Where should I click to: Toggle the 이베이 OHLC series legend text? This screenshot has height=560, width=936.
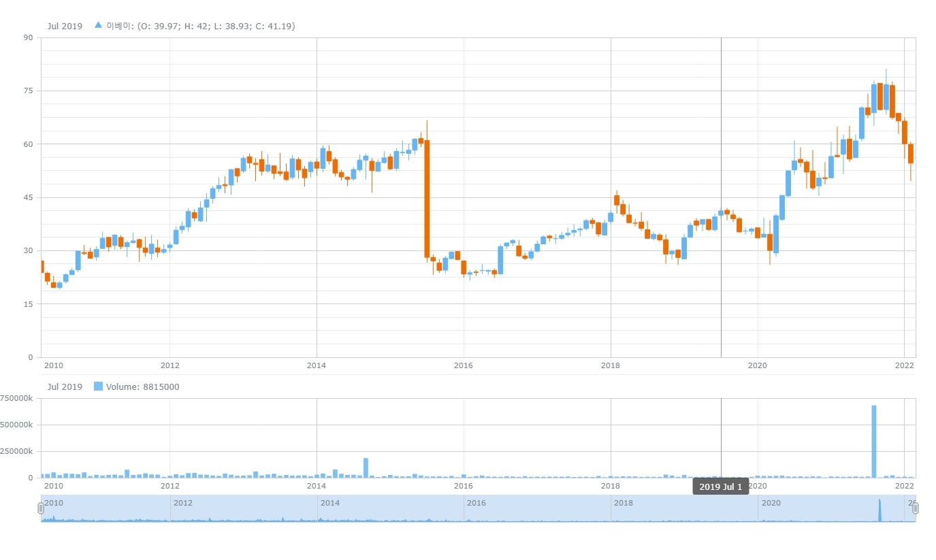click(x=200, y=26)
